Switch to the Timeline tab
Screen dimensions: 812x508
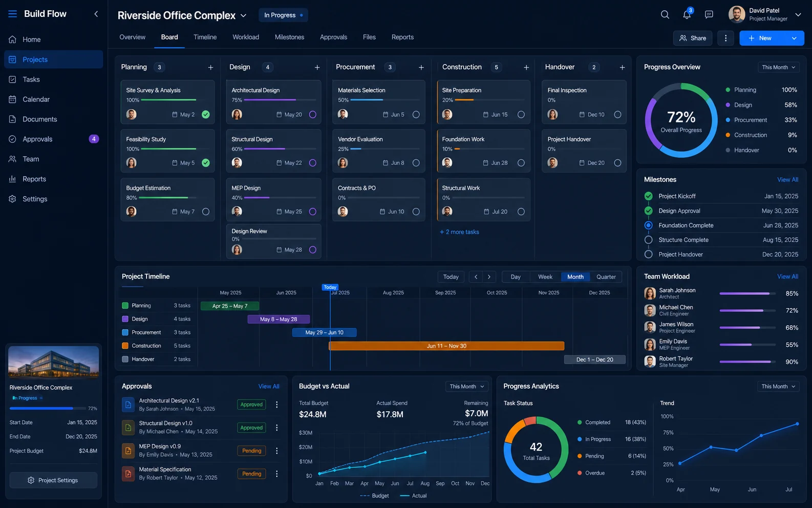205,37
